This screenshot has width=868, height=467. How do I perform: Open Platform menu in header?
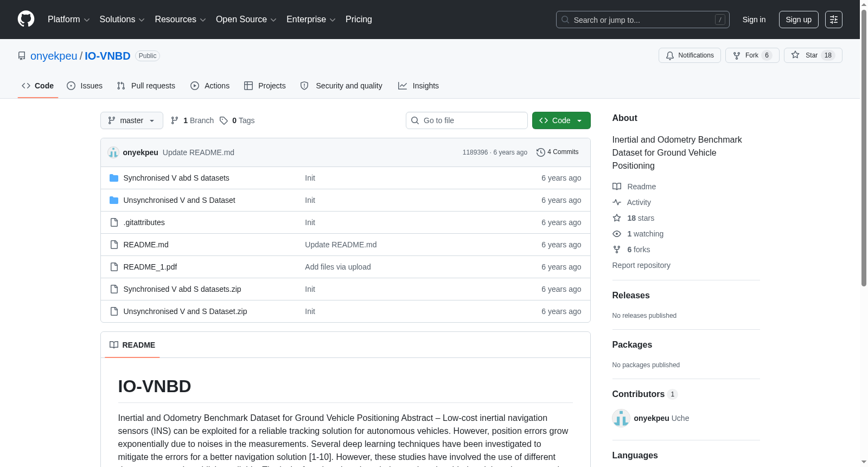pyautogui.click(x=68, y=20)
